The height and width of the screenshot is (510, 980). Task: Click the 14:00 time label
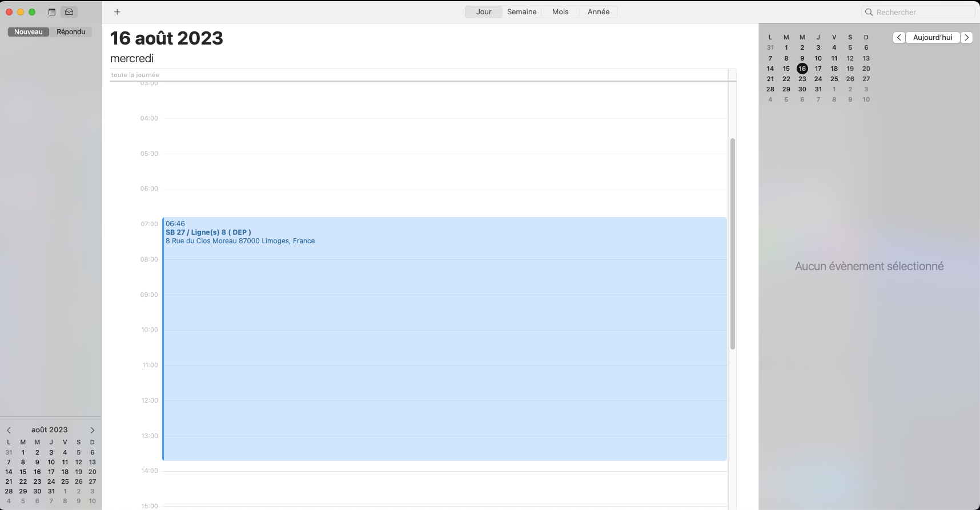(x=150, y=471)
